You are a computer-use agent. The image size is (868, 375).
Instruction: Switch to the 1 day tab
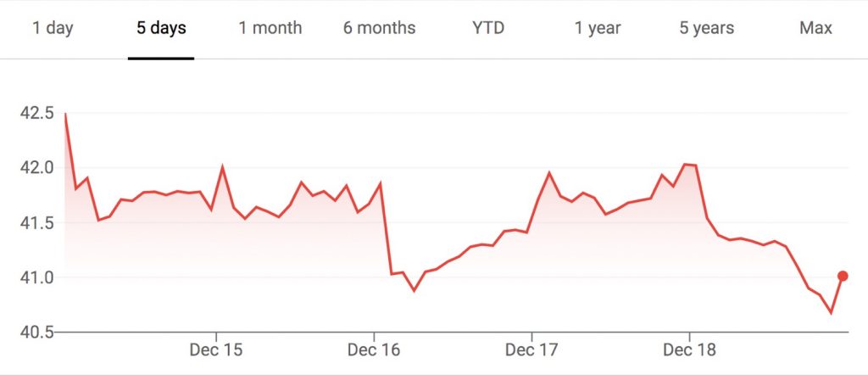coord(53,28)
